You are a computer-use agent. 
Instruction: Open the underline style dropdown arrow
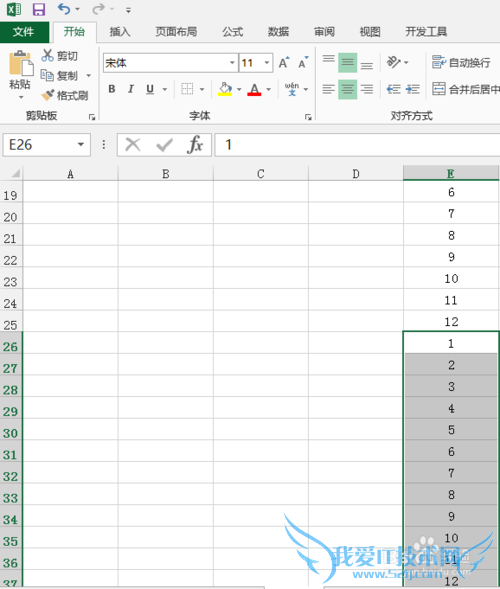click(165, 89)
